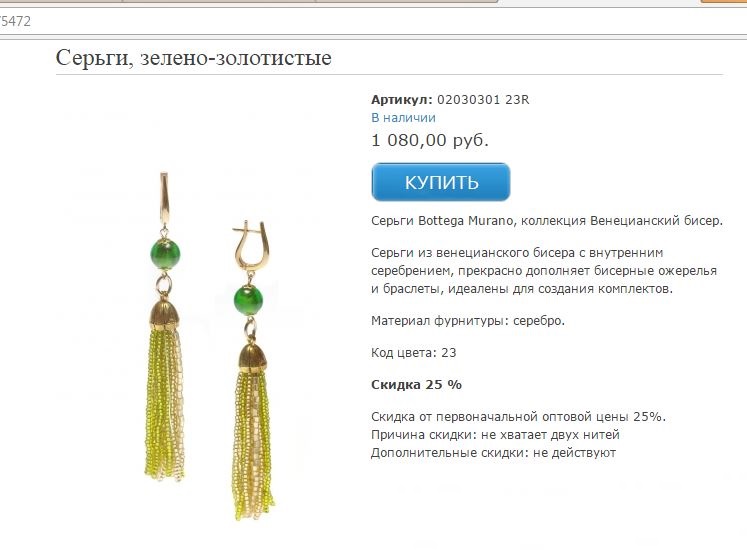Click the Bottega Murano collection description line
747x550 pixels.
(x=547, y=221)
